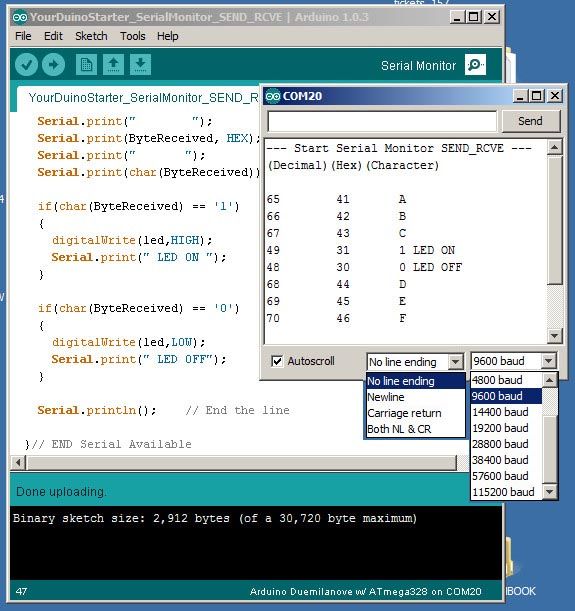Click the Verify checkmark toolbar icon
Viewport: 575px width, 611px height.
(26, 64)
